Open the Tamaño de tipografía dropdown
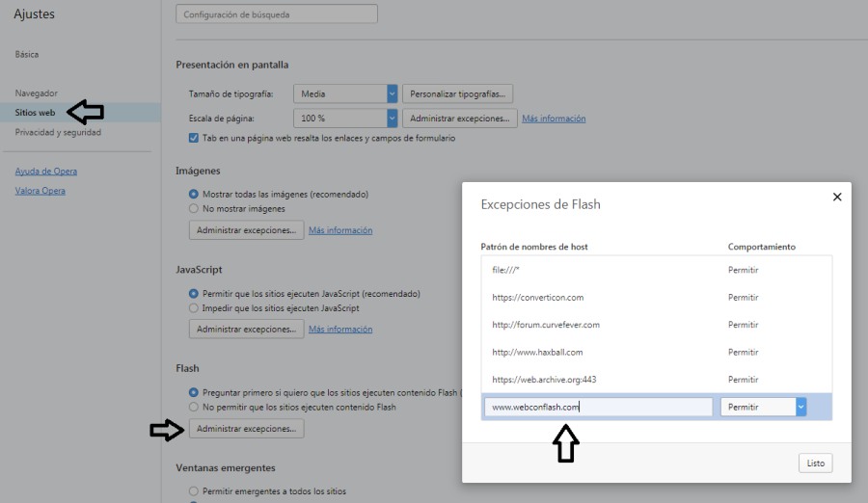Screen dimensions: 868x503 point(345,94)
